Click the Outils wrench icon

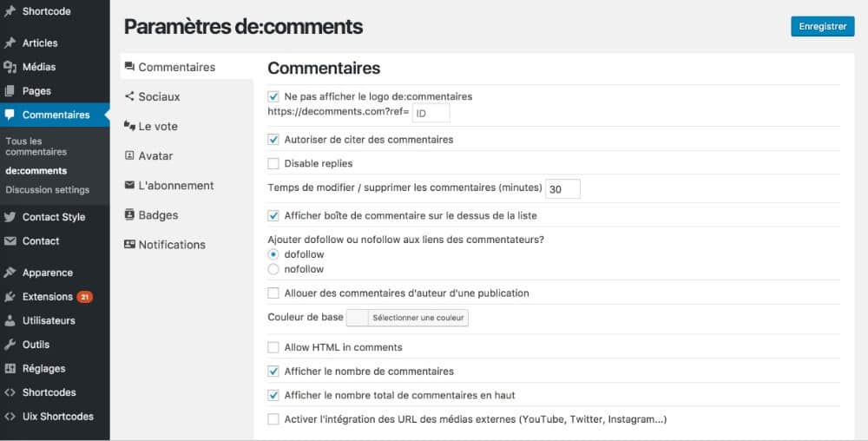[10, 344]
